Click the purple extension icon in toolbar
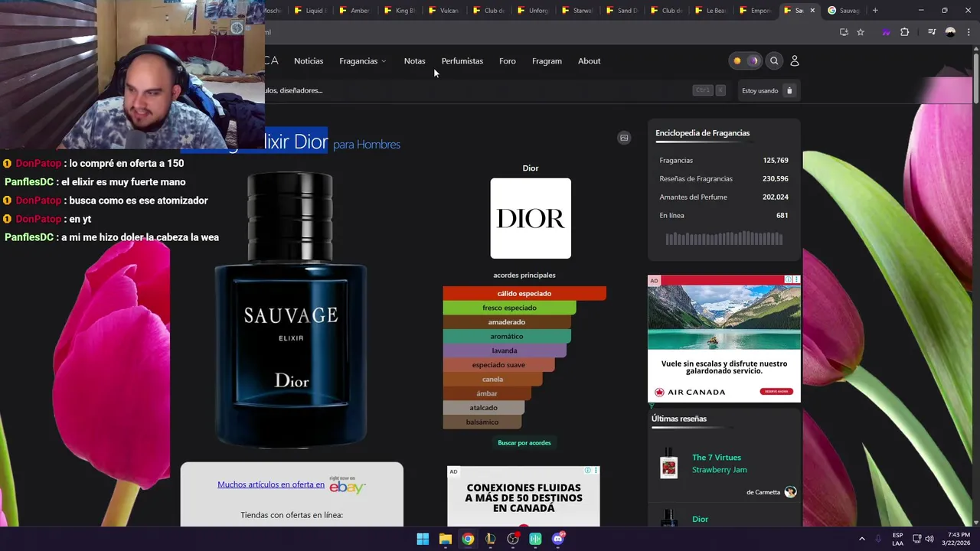This screenshot has width=980, height=551. pos(886,32)
